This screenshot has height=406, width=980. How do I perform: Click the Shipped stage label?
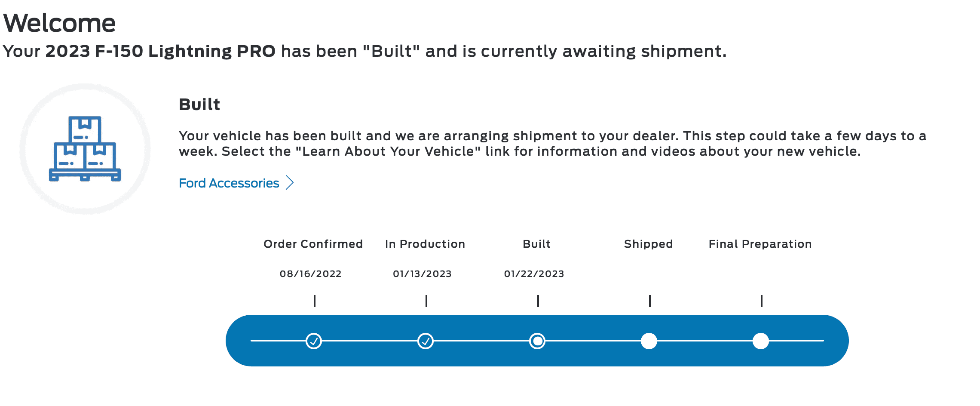click(x=648, y=244)
